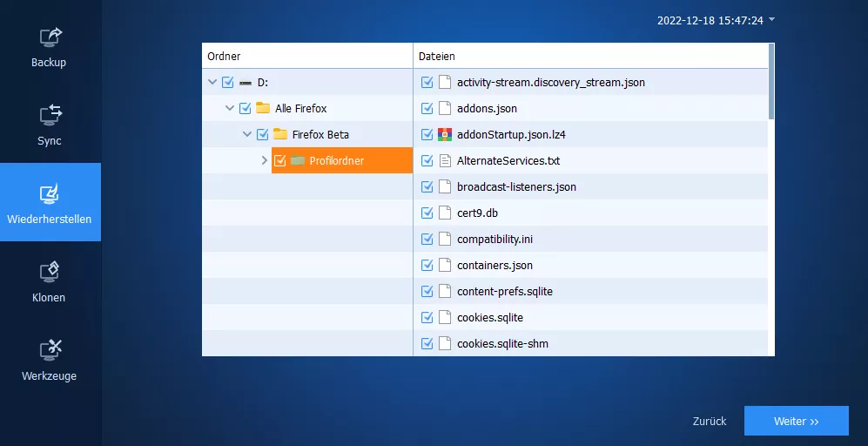Collapse the D: drive tree node

[x=212, y=83]
